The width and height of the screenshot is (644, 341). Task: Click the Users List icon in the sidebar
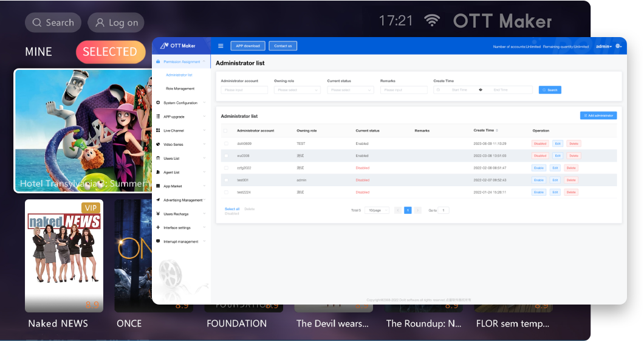(x=158, y=158)
